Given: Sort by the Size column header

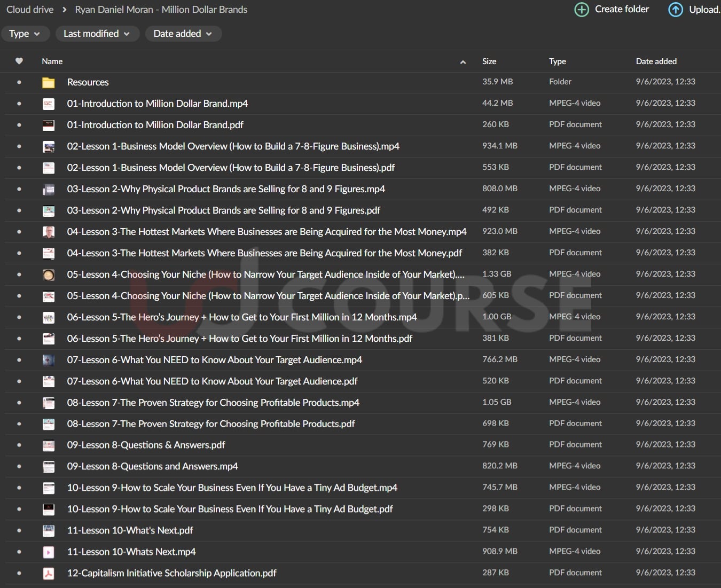Looking at the screenshot, I should (489, 61).
